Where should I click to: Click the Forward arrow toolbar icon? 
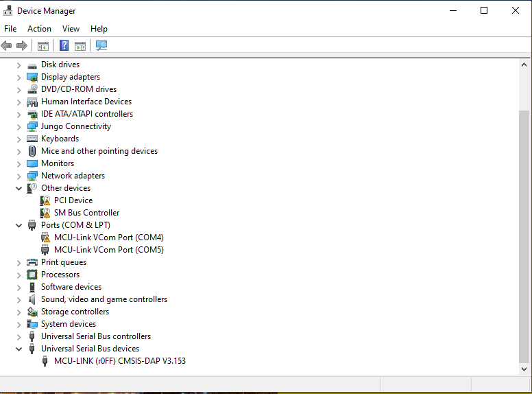22,45
